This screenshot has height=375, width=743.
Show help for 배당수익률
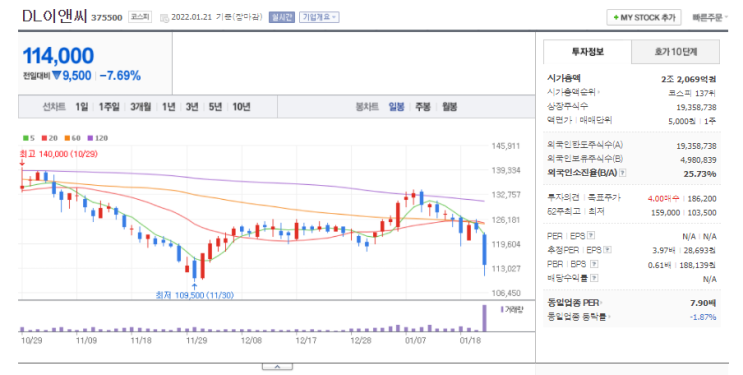pyautogui.click(x=594, y=278)
